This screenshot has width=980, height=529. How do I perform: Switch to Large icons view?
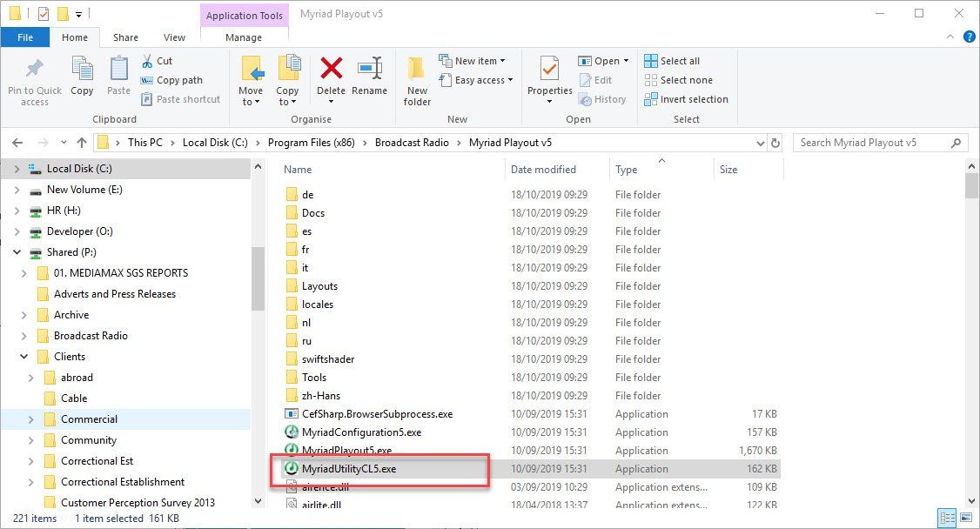[965, 517]
